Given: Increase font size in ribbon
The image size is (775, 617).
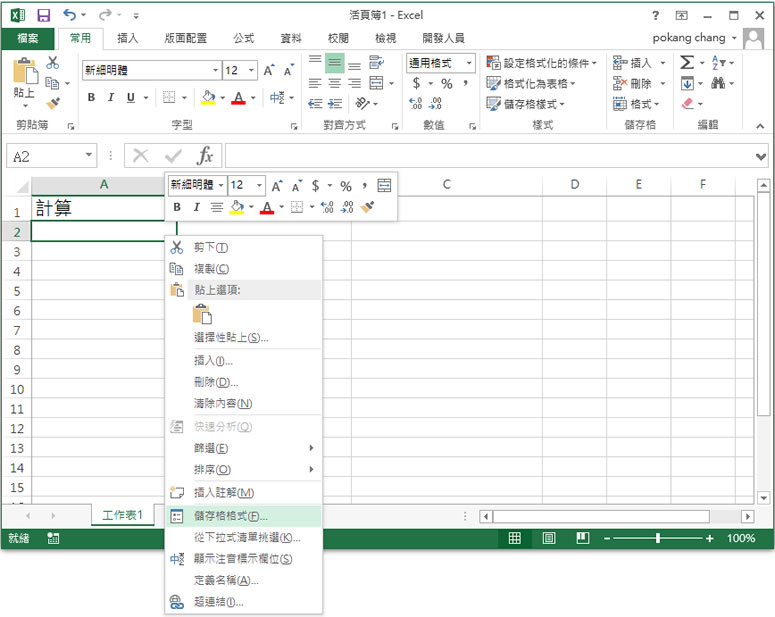Looking at the screenshot, I should 269,70.
